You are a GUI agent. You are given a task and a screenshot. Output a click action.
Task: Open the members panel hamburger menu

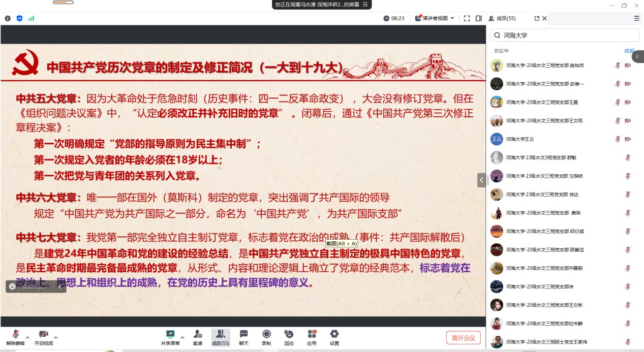point(636,18)
